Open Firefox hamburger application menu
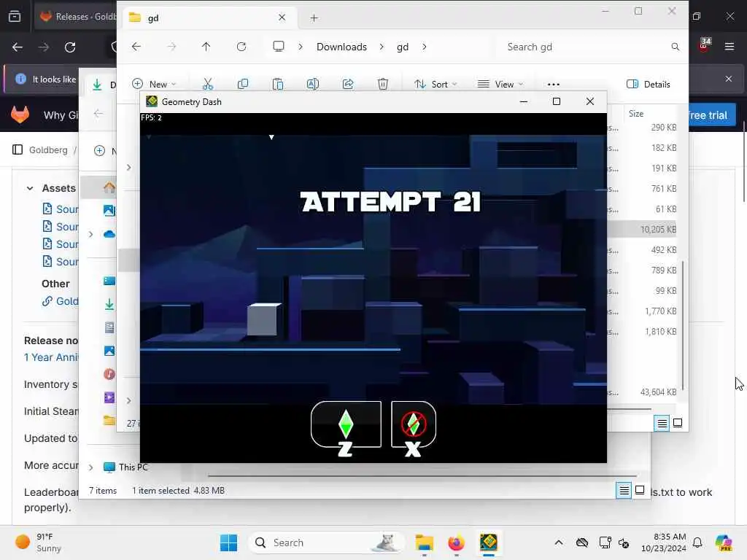 (x=729, y=47)
